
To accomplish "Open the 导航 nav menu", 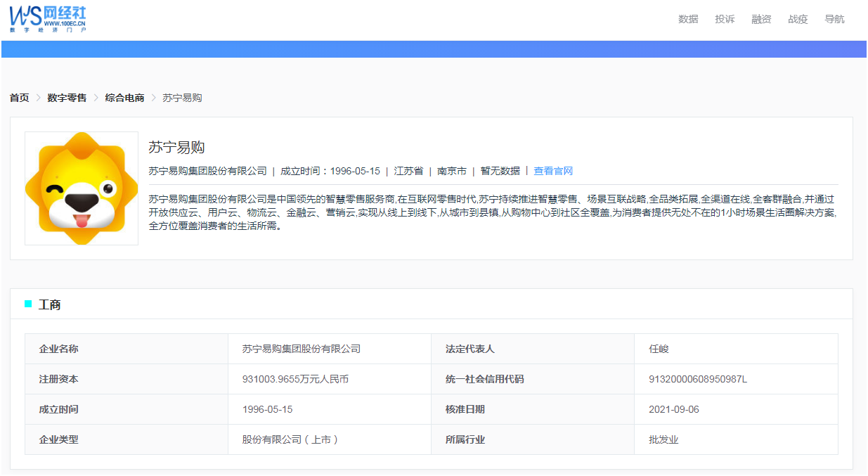I will click(834, 19).
